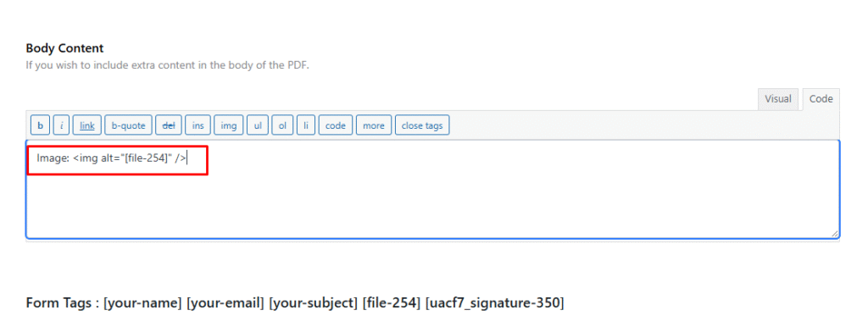
Task: Insert a hyperlink using the link button
Action: click(87, 125)
